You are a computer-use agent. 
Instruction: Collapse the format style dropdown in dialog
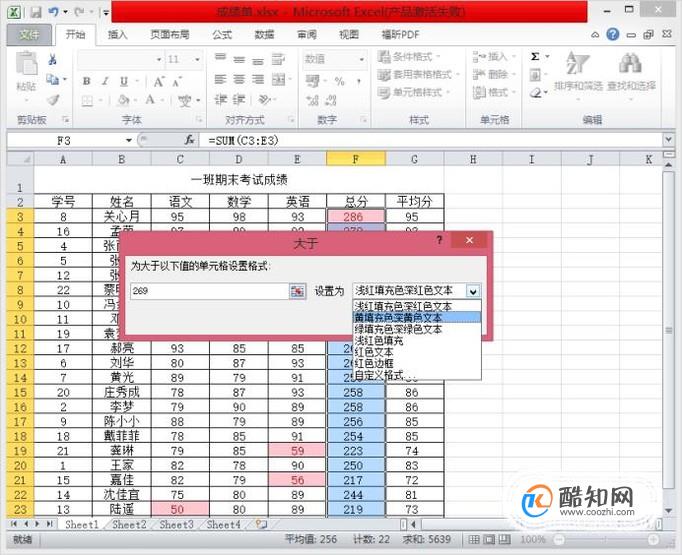click(473, 291)
